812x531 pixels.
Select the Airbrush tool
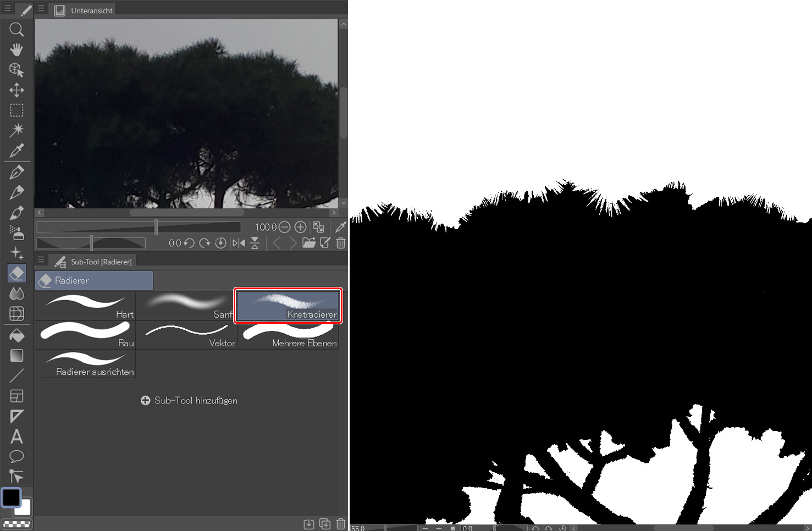click(16, 233)
